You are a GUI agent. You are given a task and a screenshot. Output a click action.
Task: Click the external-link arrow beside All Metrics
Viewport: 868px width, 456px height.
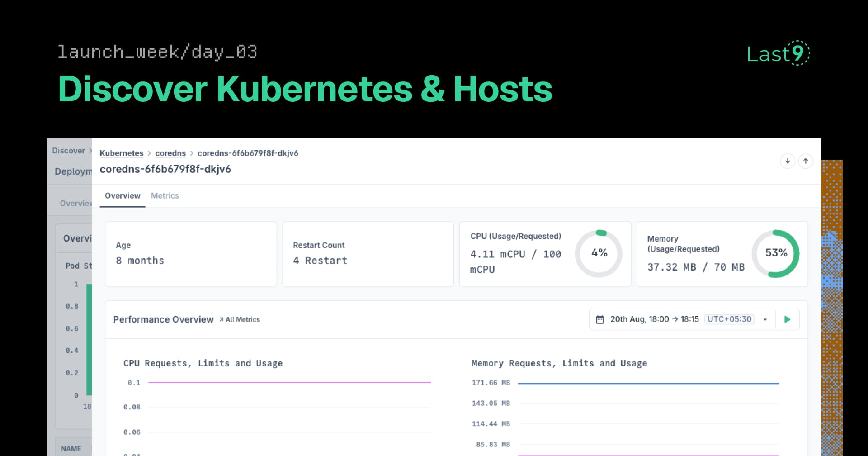pyautogui.click(x=221, y=319)
